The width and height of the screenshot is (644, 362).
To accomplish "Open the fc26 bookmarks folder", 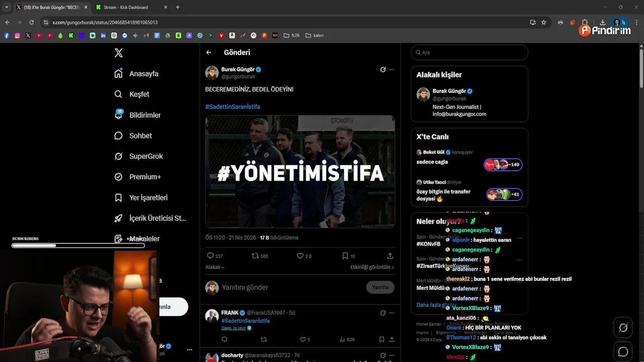I will (x=291, y=36).
